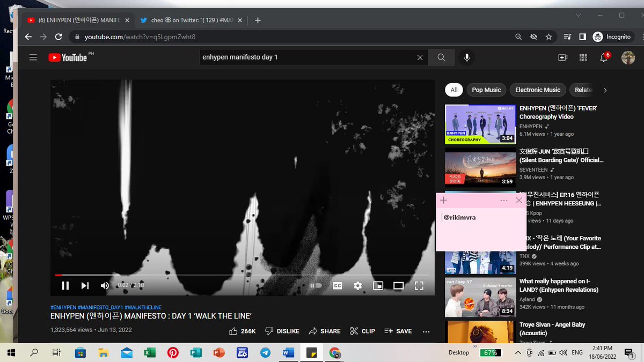Show hidden system tray icons
This screenshot has height=362, width=644.
click(518, 353)
